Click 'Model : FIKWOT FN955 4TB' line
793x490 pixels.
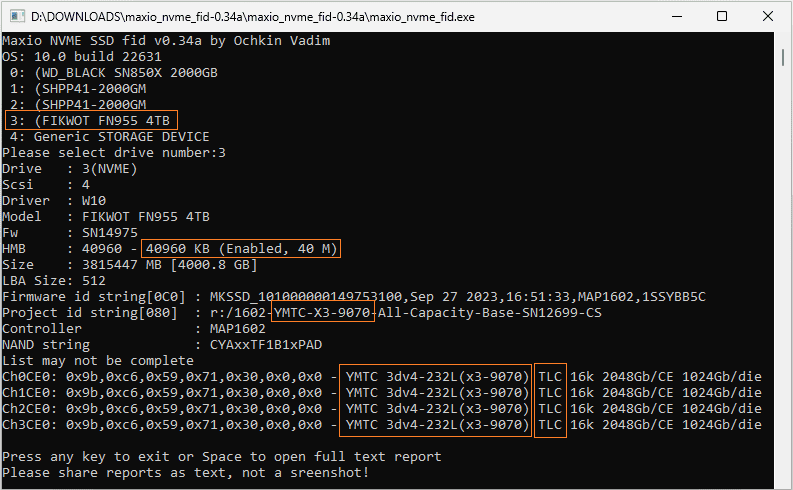click(106, 217)
